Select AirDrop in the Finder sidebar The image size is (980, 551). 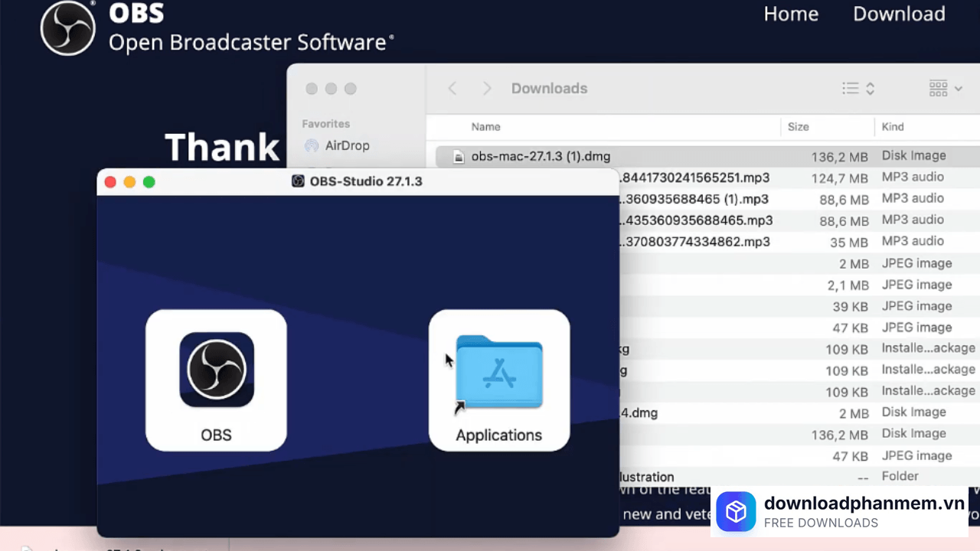point(337,145)
